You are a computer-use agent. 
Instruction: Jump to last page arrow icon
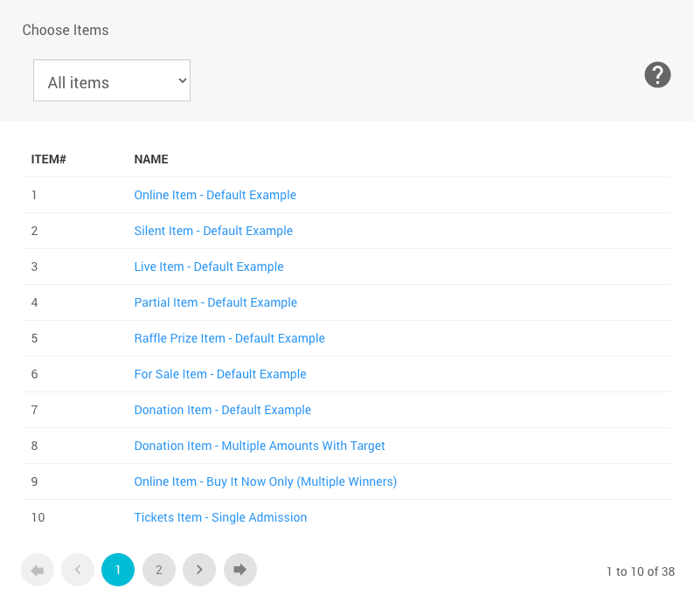coord(240,570)
